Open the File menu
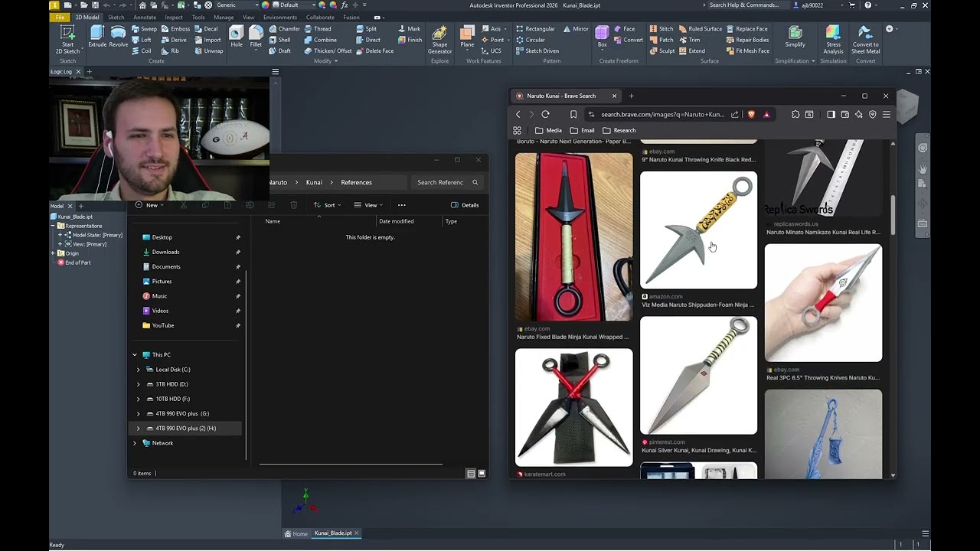 (x=60, y=17)
